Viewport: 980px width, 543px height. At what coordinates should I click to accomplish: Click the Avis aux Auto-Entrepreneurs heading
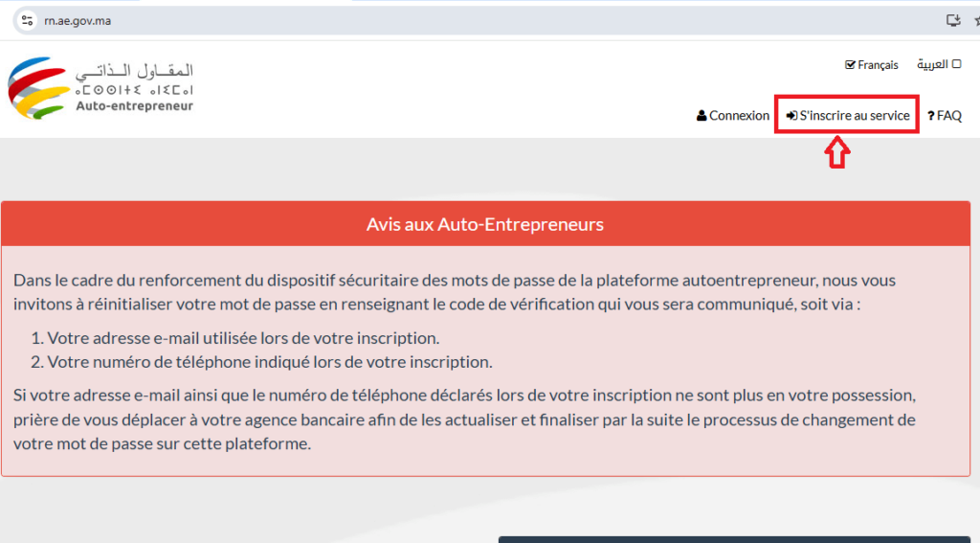[x=485, y=224]
